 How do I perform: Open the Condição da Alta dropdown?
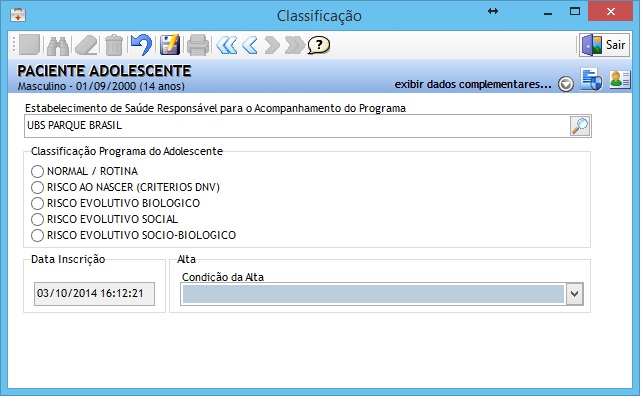[575, 294]
